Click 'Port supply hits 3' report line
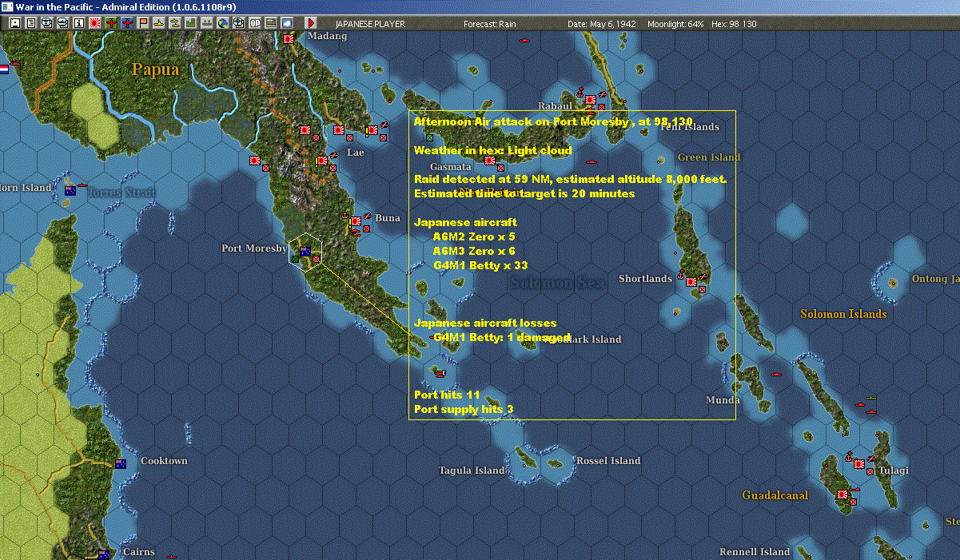Screen dimensions: 960x560 pyautogui.click(x=464, y=409)
